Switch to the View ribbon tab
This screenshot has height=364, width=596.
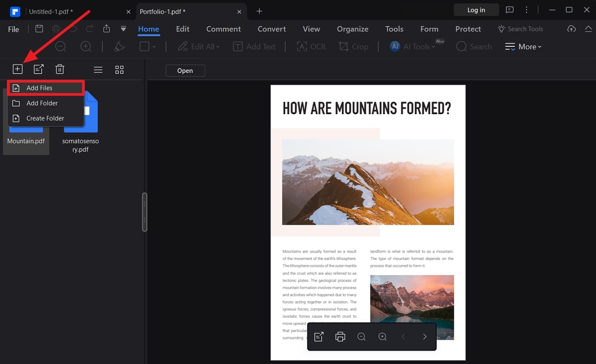point(311,29)
